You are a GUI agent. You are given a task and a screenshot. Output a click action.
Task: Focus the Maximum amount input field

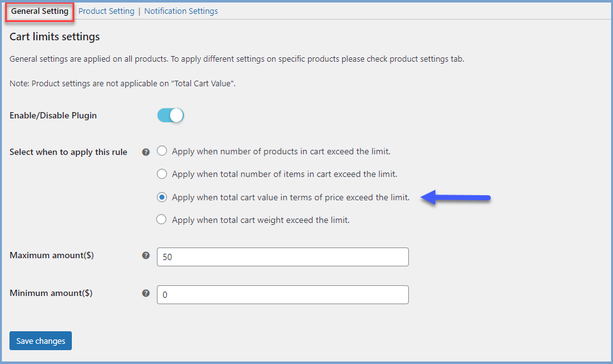pyautogui.click(x=282, y=257)
